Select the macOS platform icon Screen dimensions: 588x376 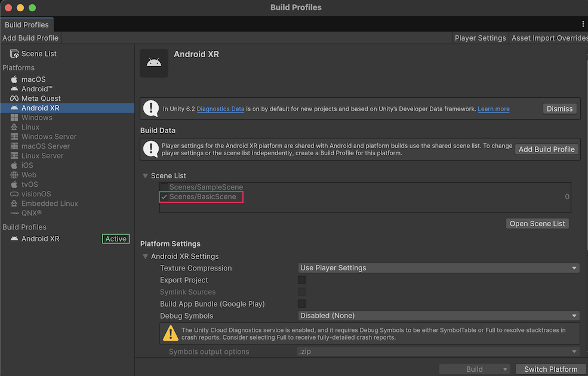point(14,79)
